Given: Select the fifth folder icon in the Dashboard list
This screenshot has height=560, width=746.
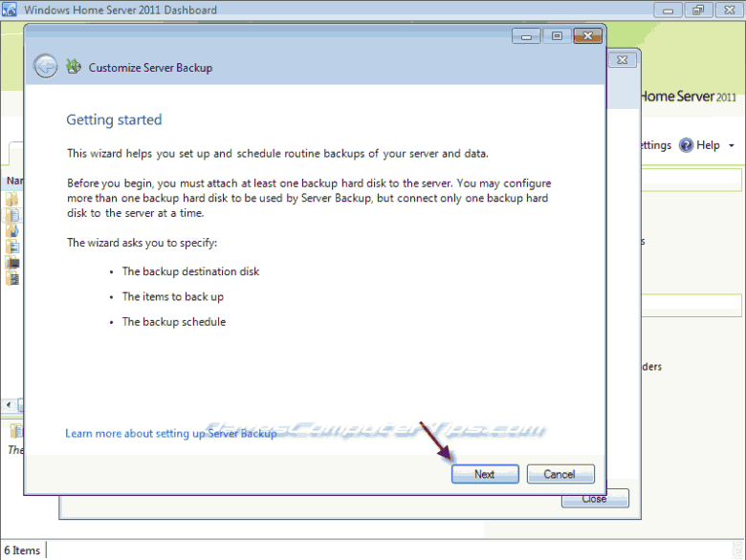Looking at the screenshot, I should (x=12, y=262).
